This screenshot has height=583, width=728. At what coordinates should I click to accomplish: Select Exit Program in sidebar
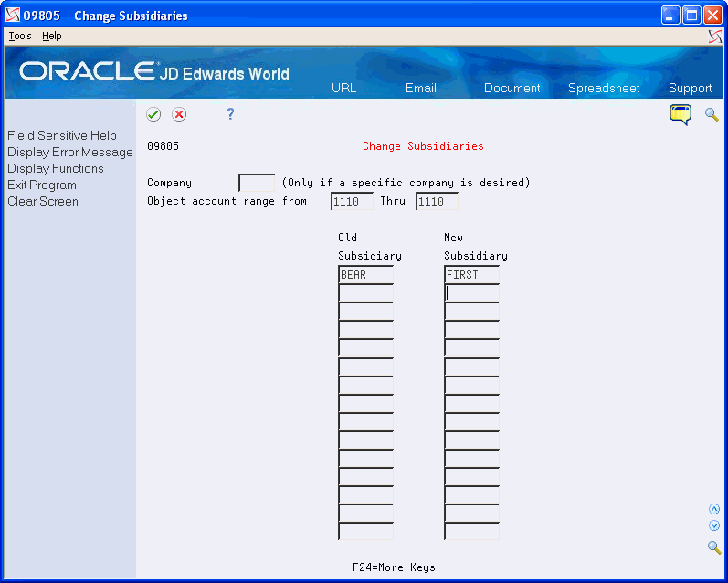pyautogui.click(x=42, y=185)
